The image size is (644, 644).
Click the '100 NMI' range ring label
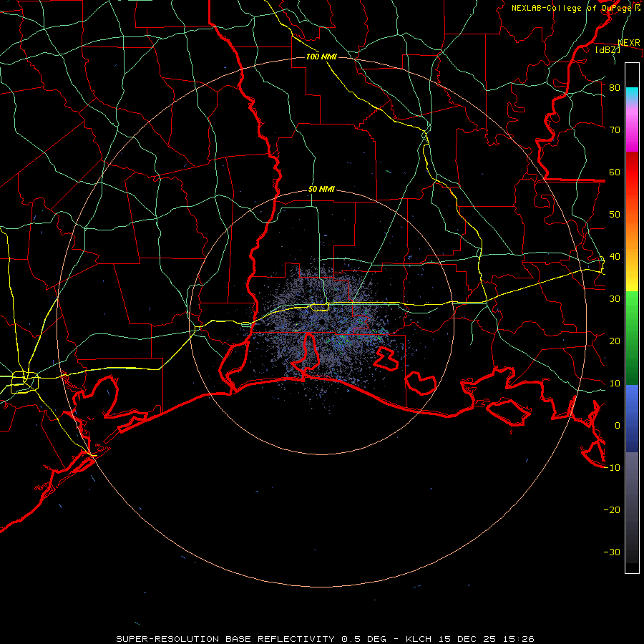[x=321, y=57]
